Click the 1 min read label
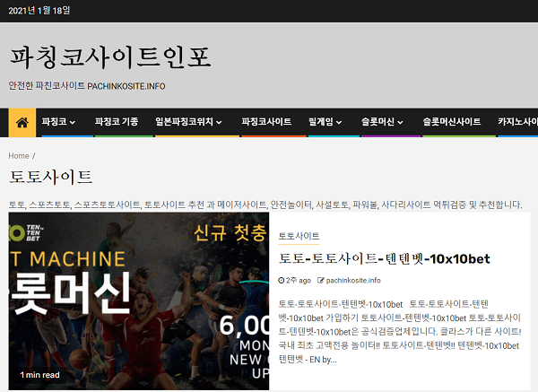 tap(39, 375)
